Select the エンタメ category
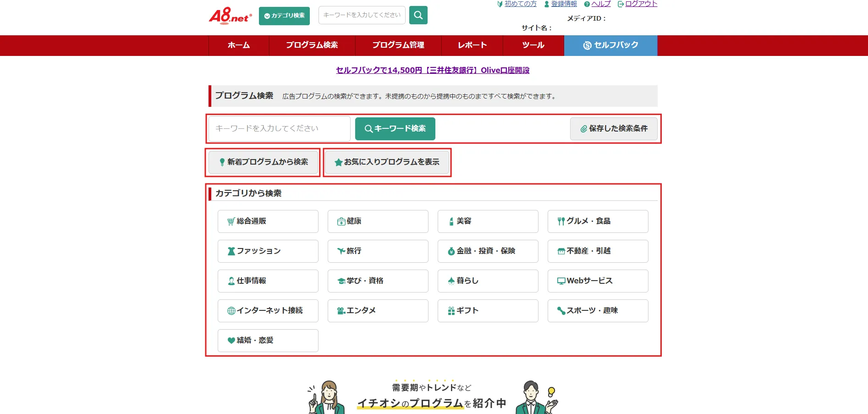 click(378, 311)
